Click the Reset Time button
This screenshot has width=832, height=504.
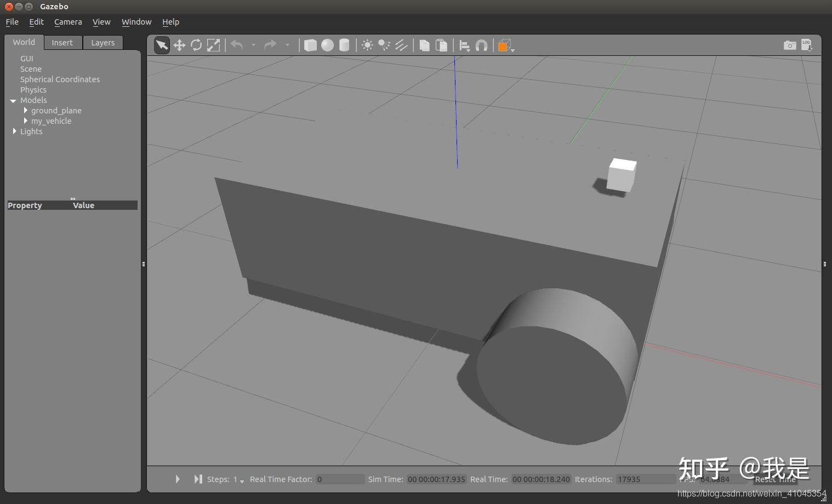775,479
